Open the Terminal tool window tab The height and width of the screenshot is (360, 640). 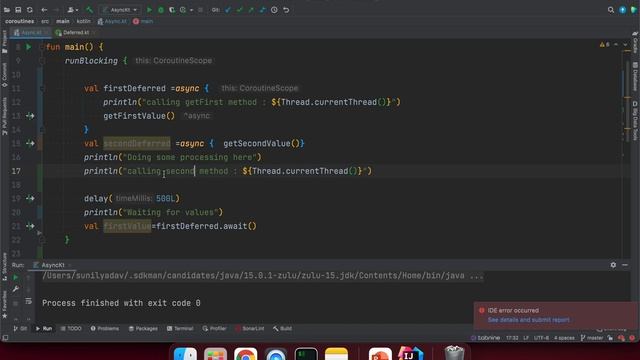tap(180, 329)
